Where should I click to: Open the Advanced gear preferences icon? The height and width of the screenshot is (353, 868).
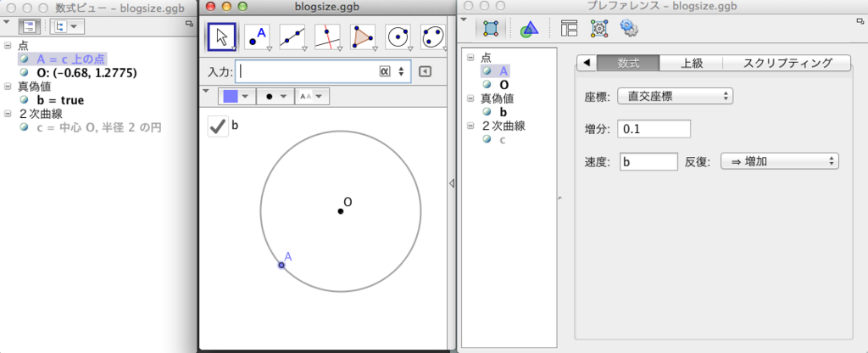[629, 27]
